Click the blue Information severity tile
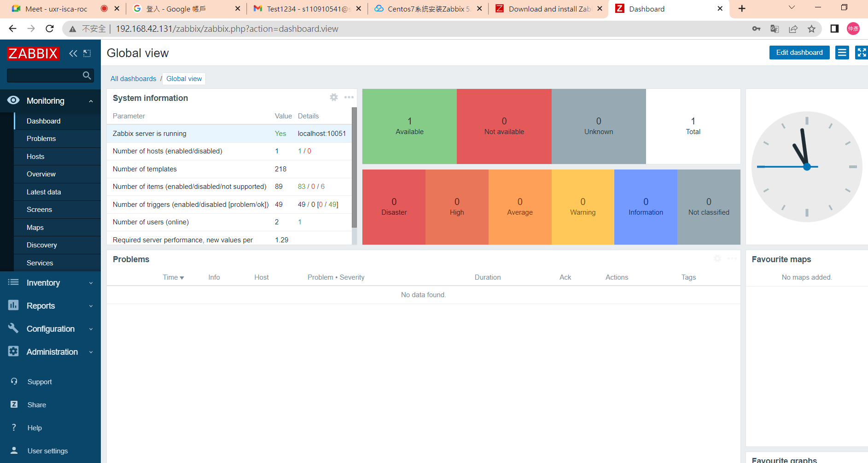The image size is (868, 463). coord(646,207)
